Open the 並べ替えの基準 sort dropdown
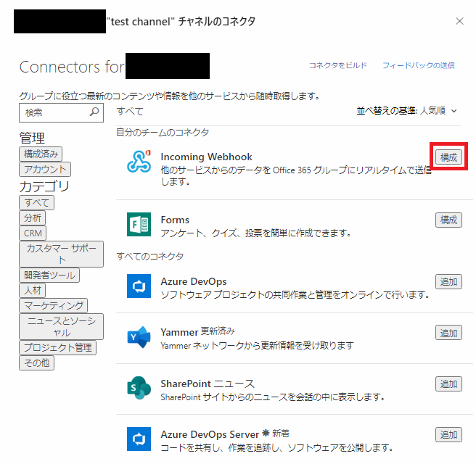 pos(407,111)
